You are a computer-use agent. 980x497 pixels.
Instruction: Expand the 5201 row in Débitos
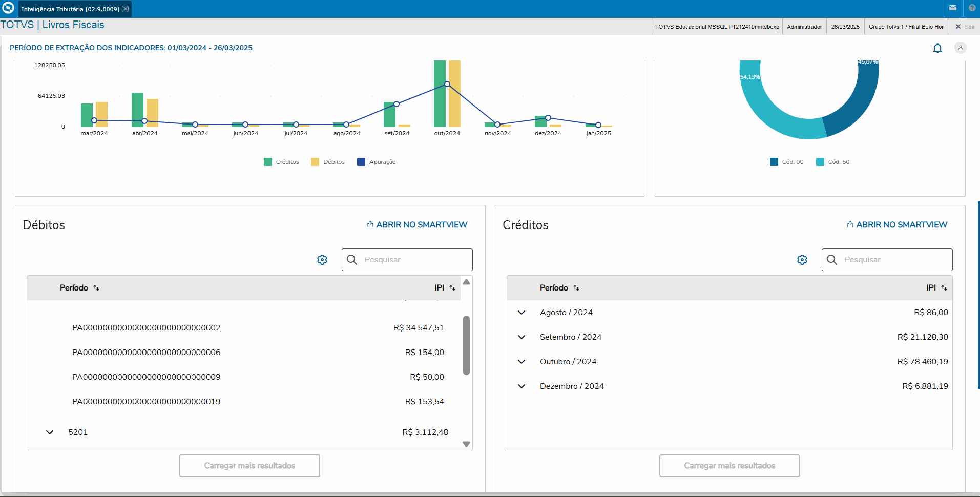click(x=50, y=432)
